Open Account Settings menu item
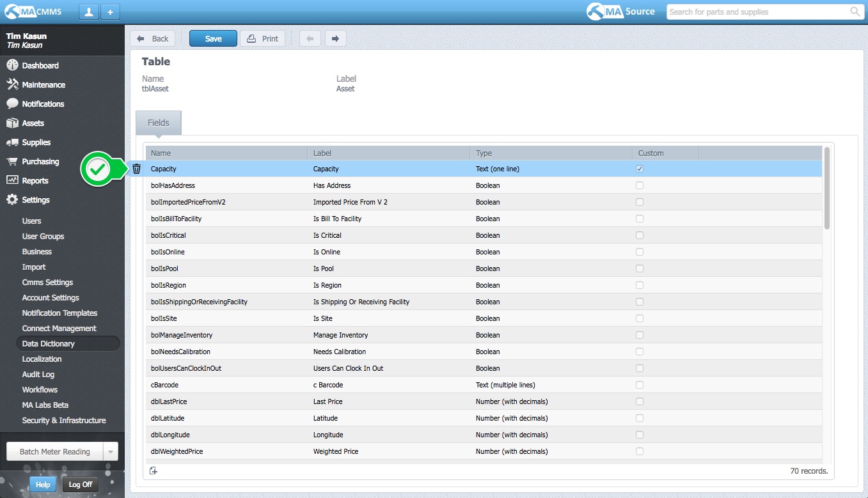Image resolution: width=868 pixels, height=498 pixels. point(51,297)
